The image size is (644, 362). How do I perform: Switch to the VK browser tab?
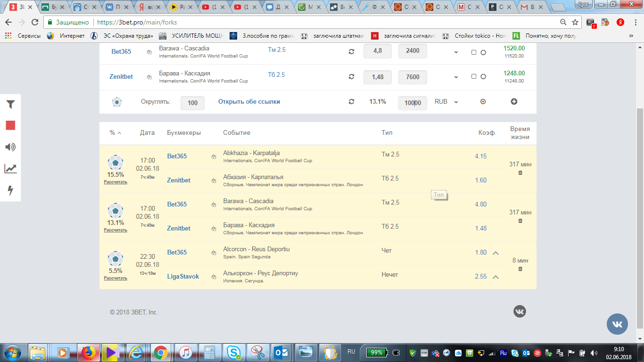[118, 7]
